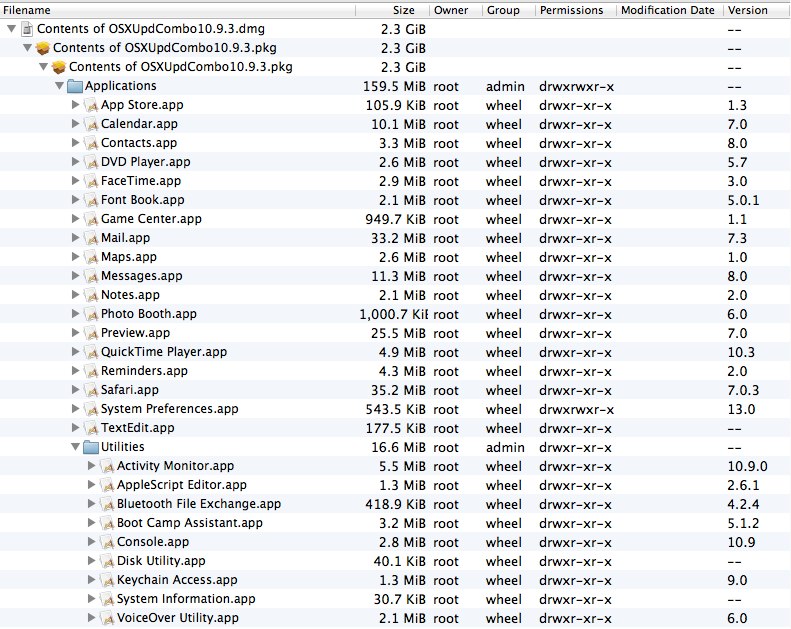Viewport: 791px width, 629px height.
Task: Select the size value 33.2 MiB
Action: pos(398,239)
